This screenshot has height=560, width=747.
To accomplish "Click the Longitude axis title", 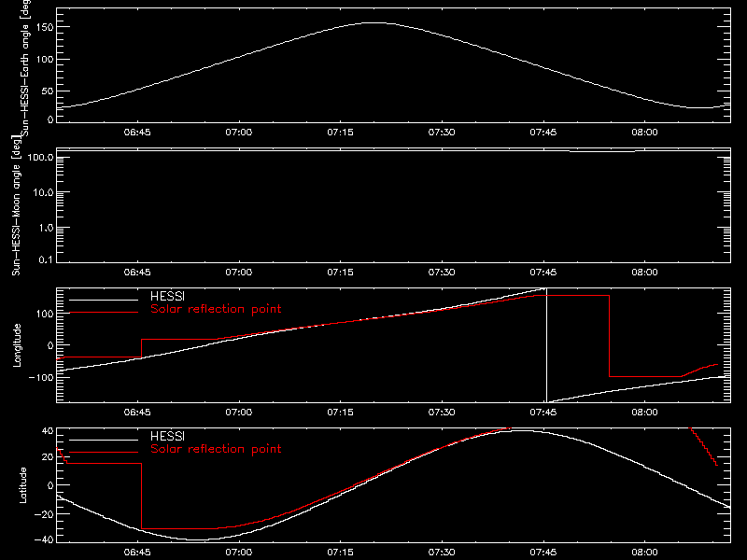I will [x=17, y=345].
